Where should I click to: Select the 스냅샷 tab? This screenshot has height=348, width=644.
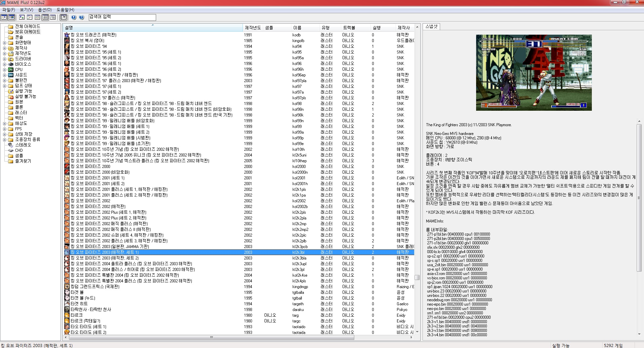tap(431, 26)
